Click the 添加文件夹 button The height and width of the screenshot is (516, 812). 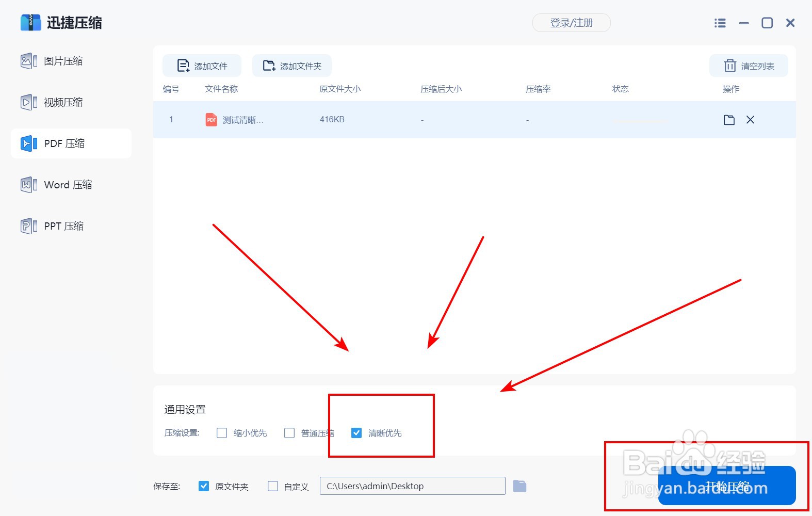[292, 66]
